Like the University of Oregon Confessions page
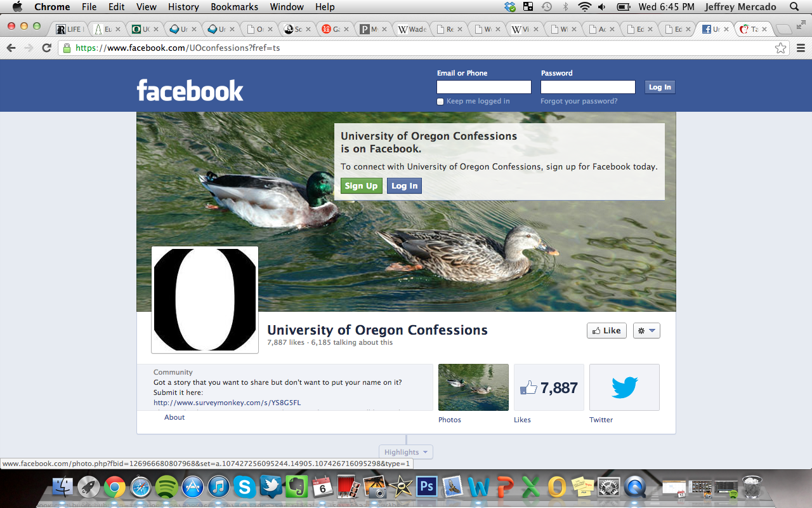 point(607,330)
